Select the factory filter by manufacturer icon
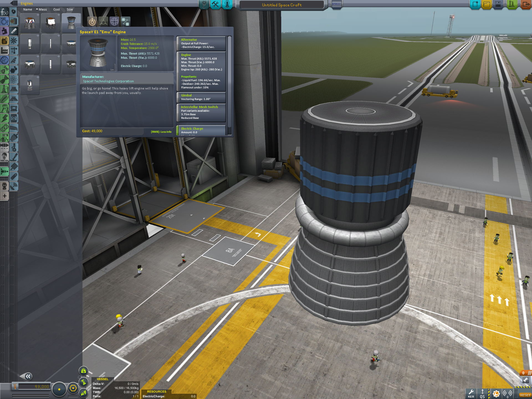Viewport: 532px width, 399px height. pyautogui.click(x=4, y=50)
